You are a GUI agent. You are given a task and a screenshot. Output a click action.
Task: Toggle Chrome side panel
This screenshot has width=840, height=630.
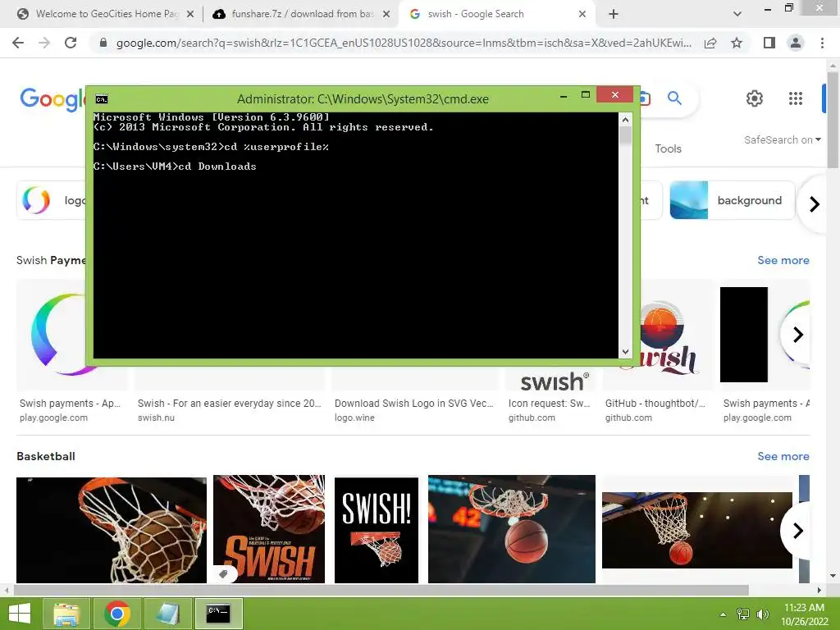769,43
